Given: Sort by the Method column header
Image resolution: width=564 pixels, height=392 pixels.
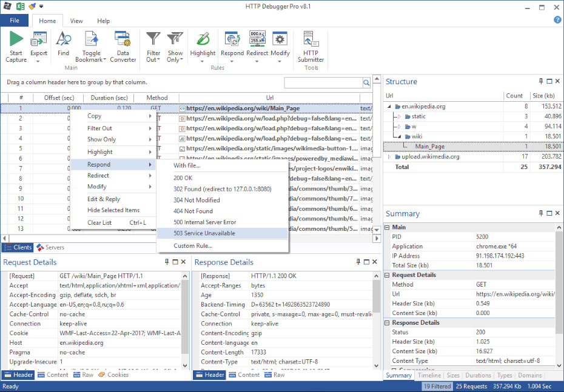Looking at the screenshot, I should pyautogui.click(x=157, y=98).
